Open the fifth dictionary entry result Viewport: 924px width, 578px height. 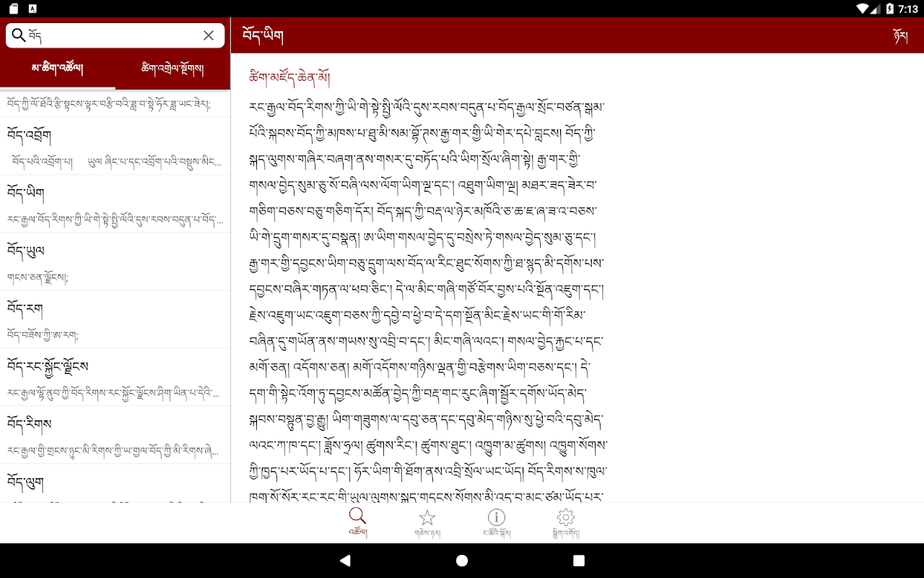pyautogui.click(x=115, y=319)
